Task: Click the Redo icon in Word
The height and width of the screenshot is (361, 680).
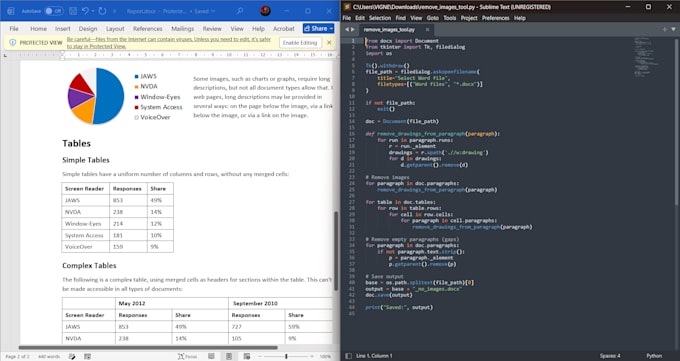Action: tap(102, 11)
